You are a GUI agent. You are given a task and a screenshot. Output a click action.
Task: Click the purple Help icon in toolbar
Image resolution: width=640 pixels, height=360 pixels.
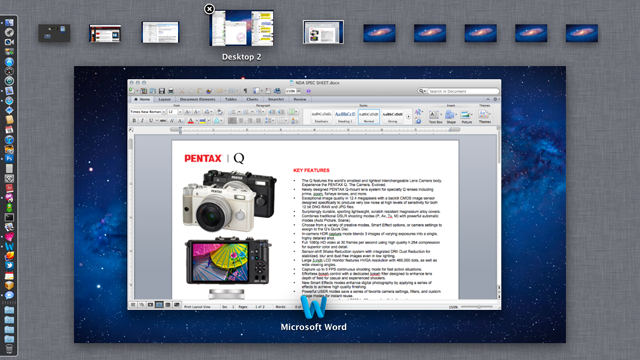tap(308, 91)
